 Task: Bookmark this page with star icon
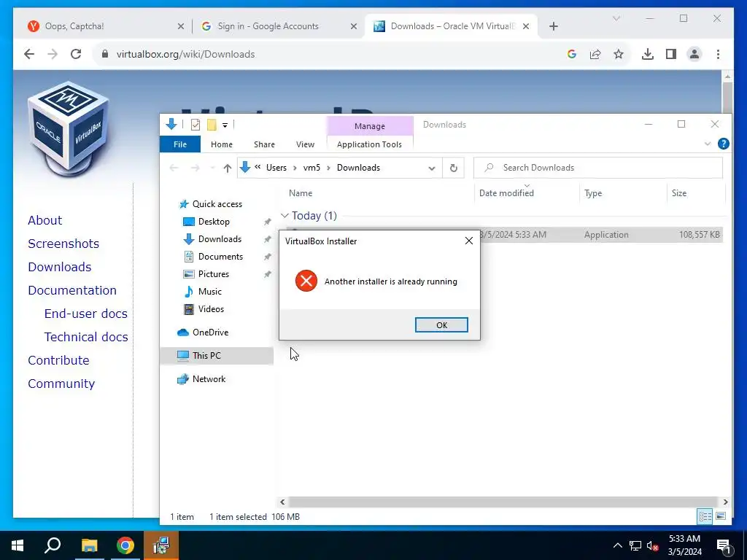[x=619, y=54]
